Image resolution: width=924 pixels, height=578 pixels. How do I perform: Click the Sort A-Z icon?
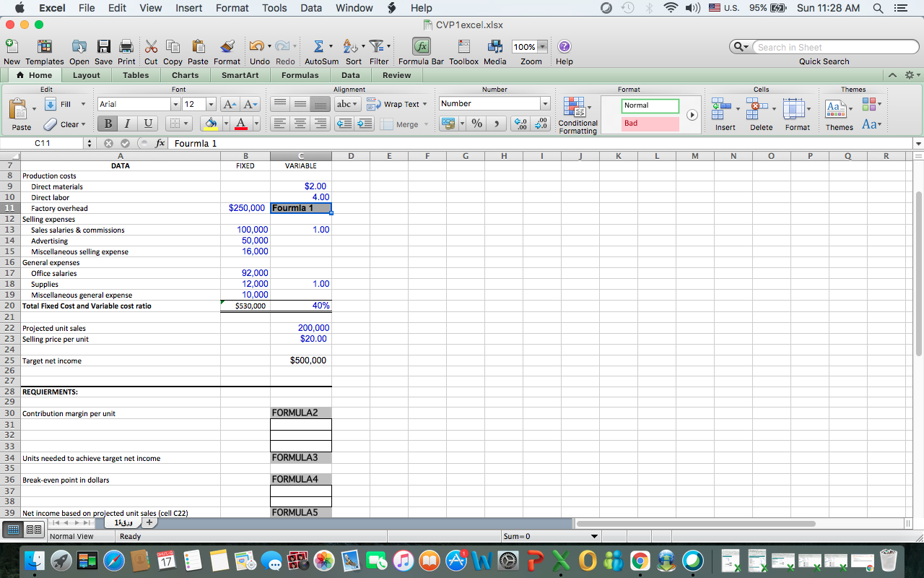tap(350, 46)
